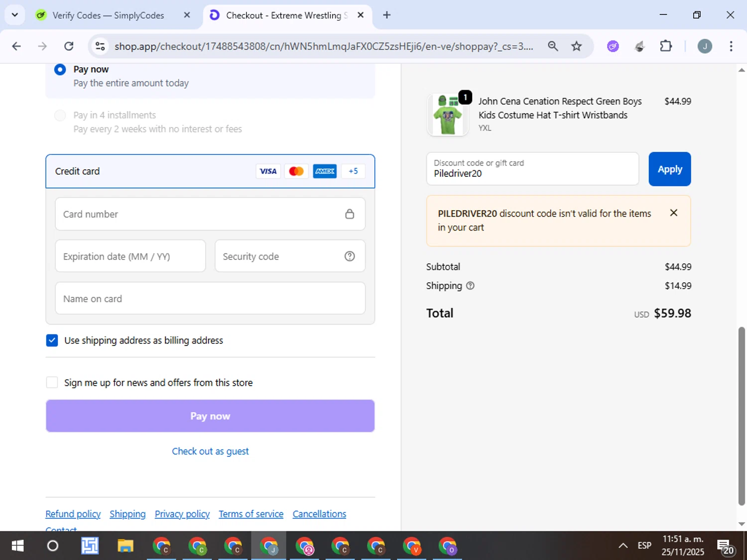Focus the Card number field
747x560 pixels.
(210, 214)
